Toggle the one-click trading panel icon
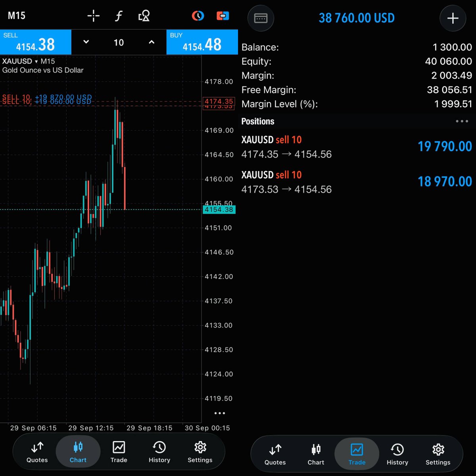Image resolution: width=476 pixels, height=476 pixels. (223, 16)
